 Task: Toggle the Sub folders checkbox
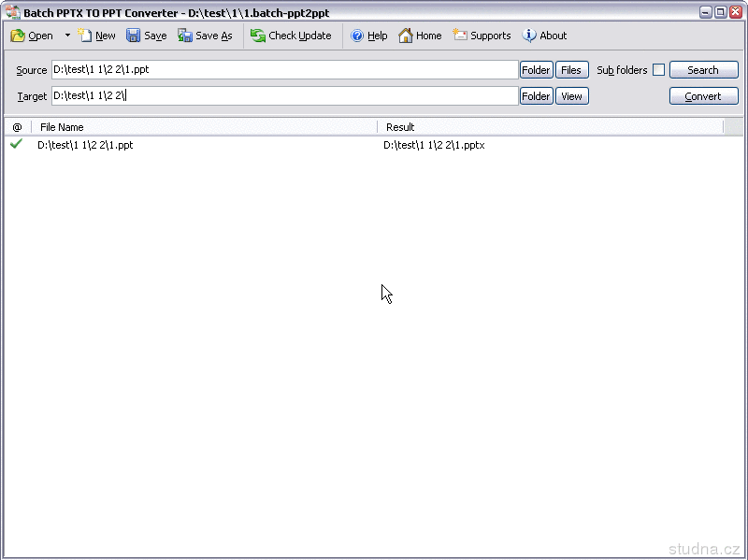pyautogui.click(x=659, y=69)
